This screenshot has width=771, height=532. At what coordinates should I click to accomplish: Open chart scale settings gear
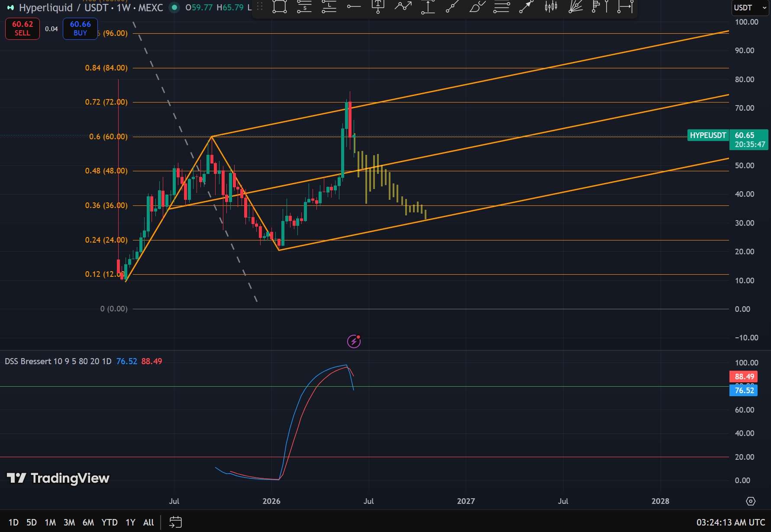coord(751,501)
